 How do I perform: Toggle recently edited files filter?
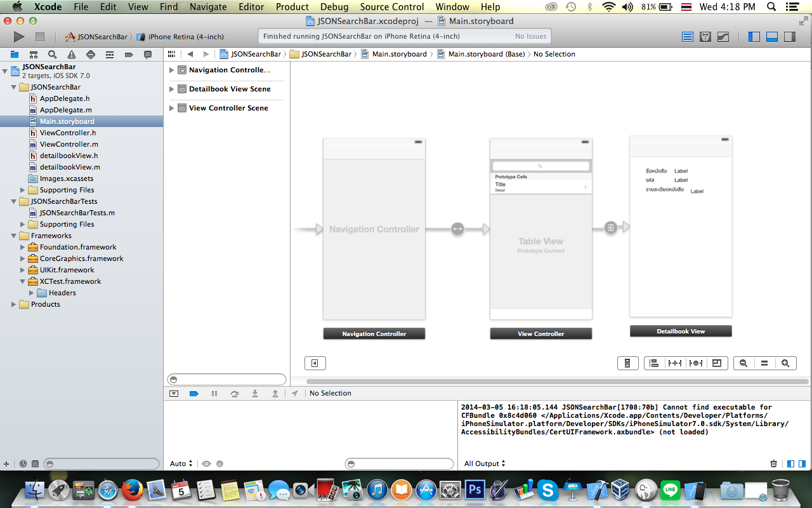point(23,464)
